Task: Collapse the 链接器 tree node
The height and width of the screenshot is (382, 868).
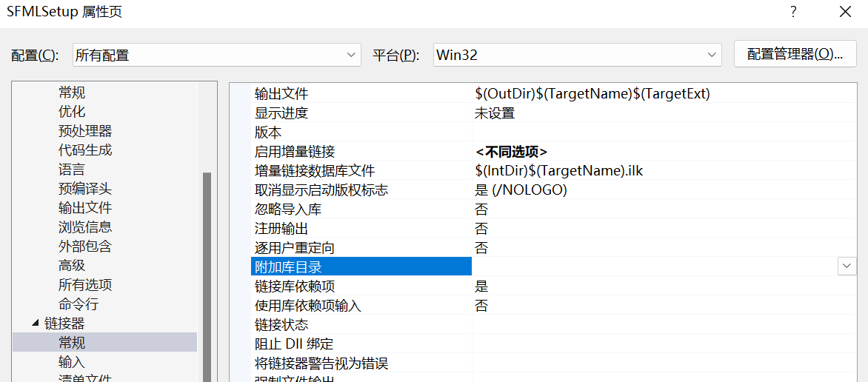Action: (x=36, y=324)
